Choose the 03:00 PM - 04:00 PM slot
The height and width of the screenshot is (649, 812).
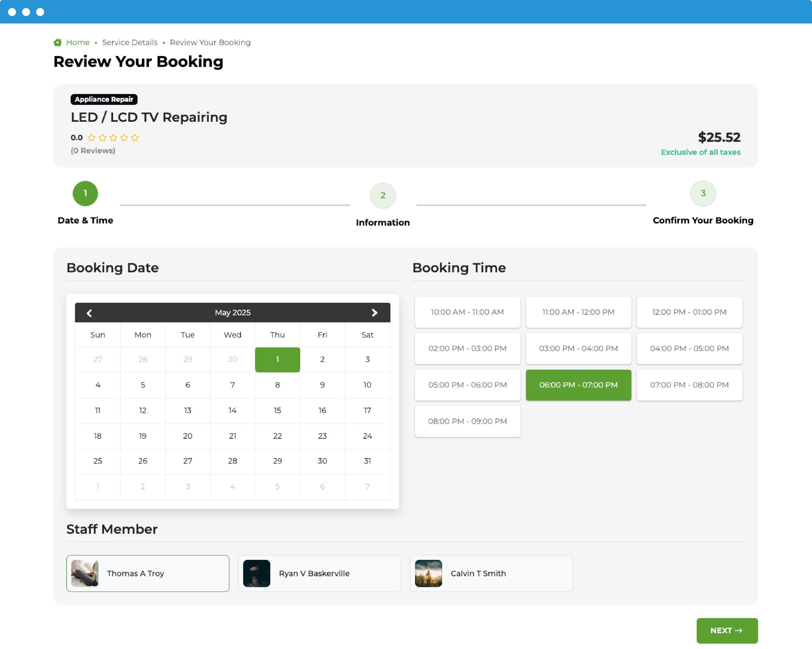[x=578, y=349]
